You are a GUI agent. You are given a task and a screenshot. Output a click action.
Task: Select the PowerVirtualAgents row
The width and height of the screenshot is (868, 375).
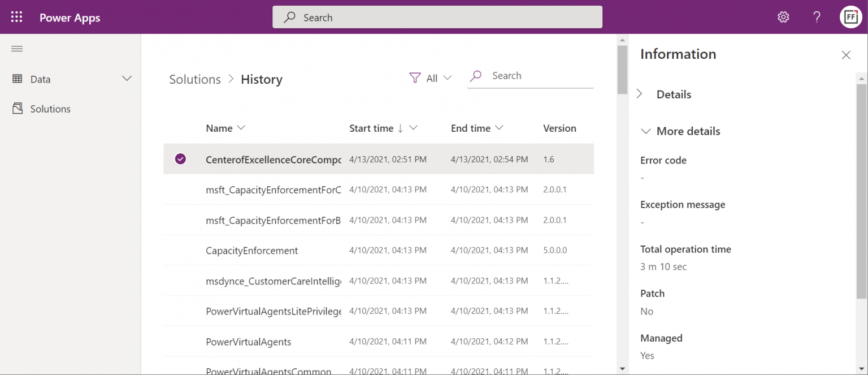coord(379,342)
